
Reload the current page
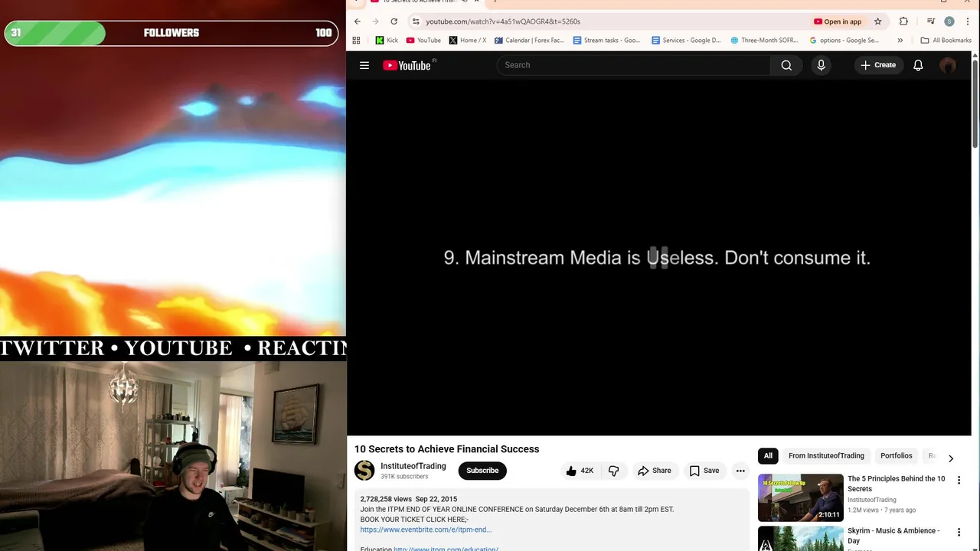394,21
